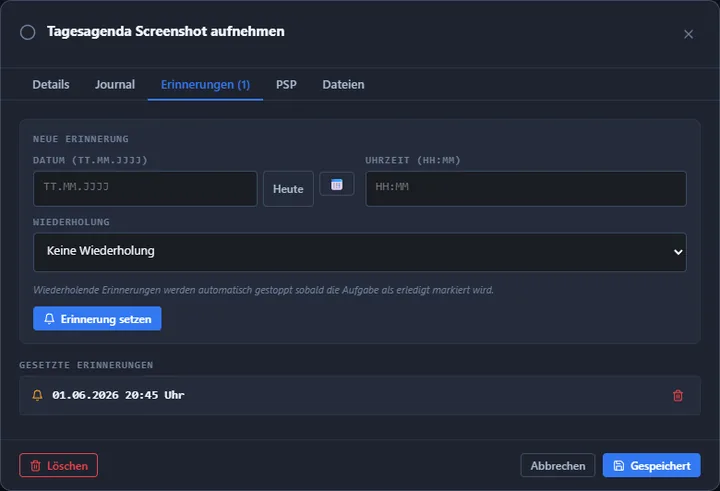The image size is (720, 491).
Task: Focus the Datum TT.MM.JJJJ input field
Action: [145, 189]
